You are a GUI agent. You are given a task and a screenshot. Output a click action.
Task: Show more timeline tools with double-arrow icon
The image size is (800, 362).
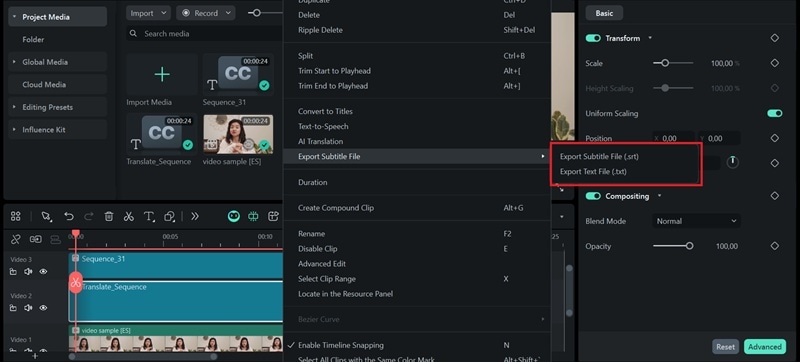pos(194,216)
